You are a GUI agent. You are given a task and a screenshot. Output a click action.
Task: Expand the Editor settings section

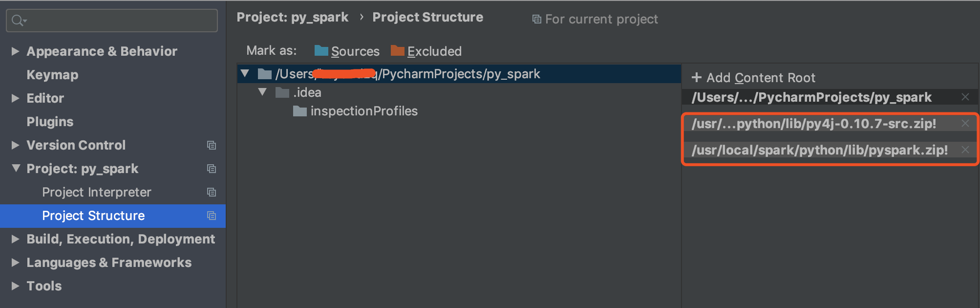[15, 98]
